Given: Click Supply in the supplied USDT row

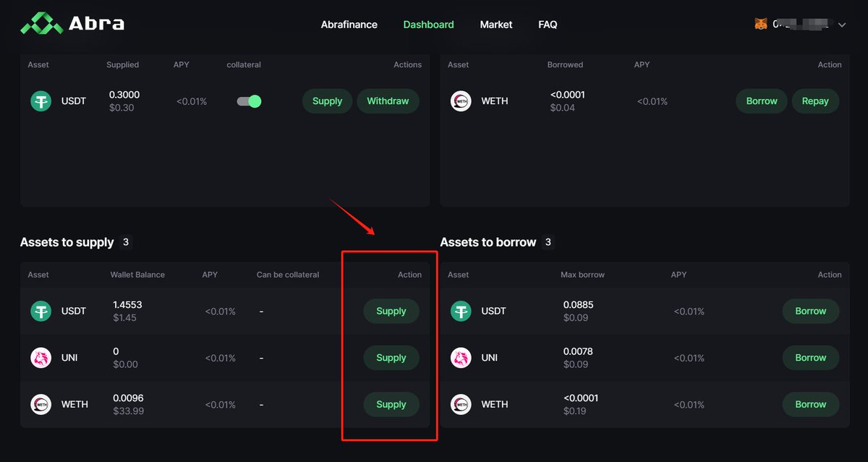Looking at the screenshot, I should 327,101.
